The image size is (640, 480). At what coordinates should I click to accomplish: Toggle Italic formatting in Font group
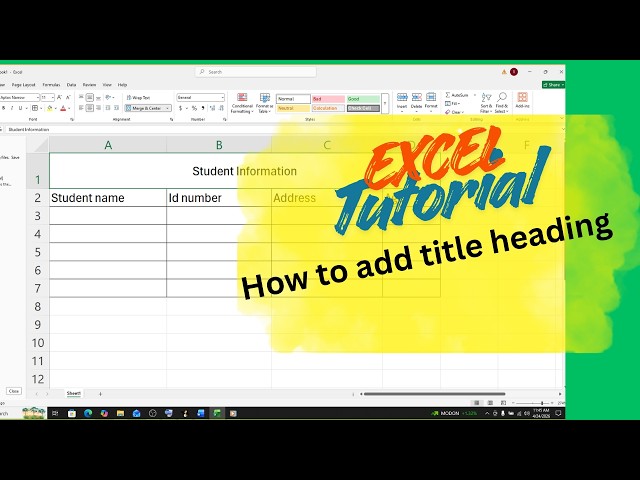point(12,108)
